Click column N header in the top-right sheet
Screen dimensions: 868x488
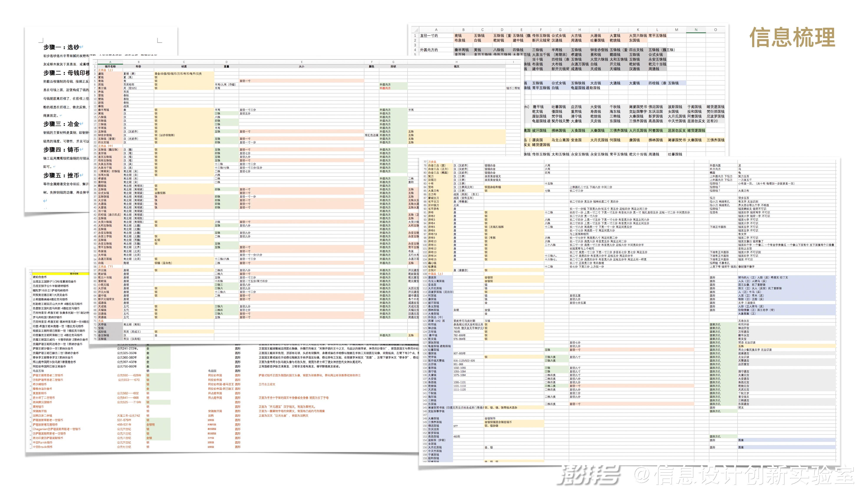(696, 30)
